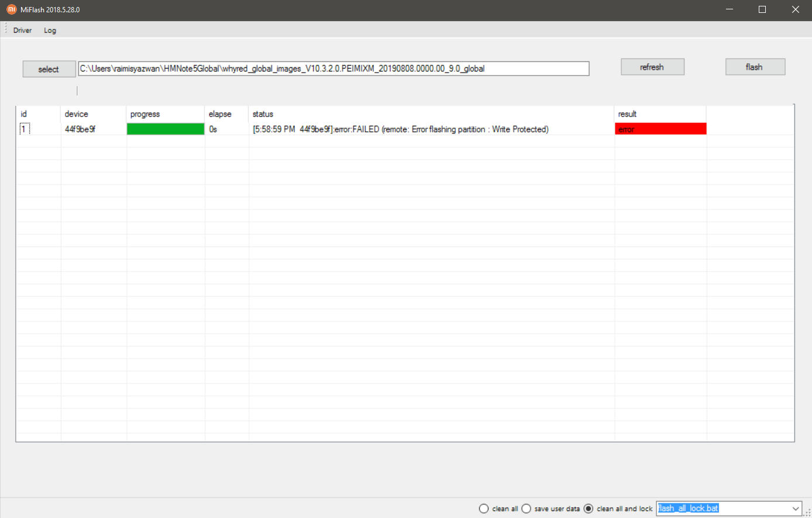Expand the flash script dropdown arrow
Screen dimensions: 812x518
pos(795,509)
